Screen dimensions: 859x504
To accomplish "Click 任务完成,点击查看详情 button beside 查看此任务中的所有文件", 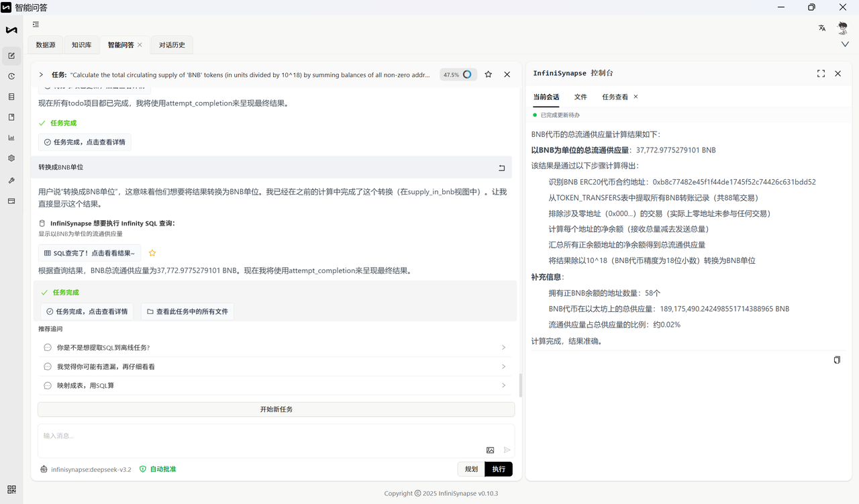I will point(87,311).
